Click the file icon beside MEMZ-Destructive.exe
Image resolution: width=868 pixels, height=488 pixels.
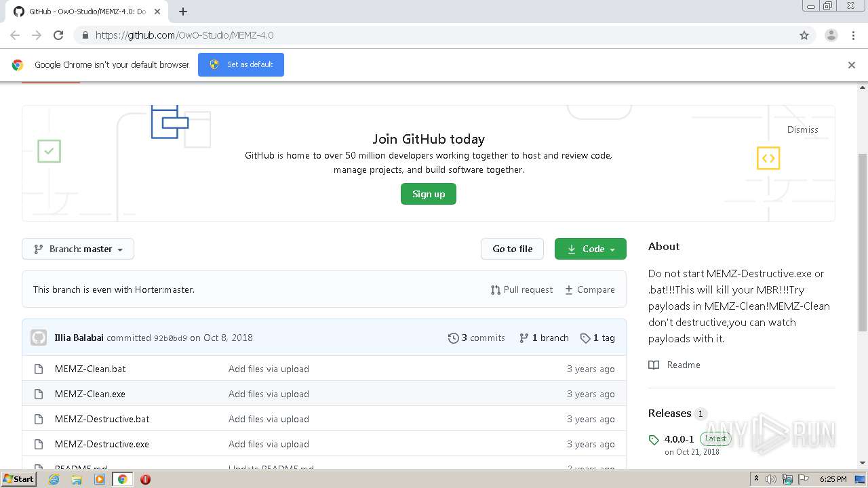click(x=39, y=444)
